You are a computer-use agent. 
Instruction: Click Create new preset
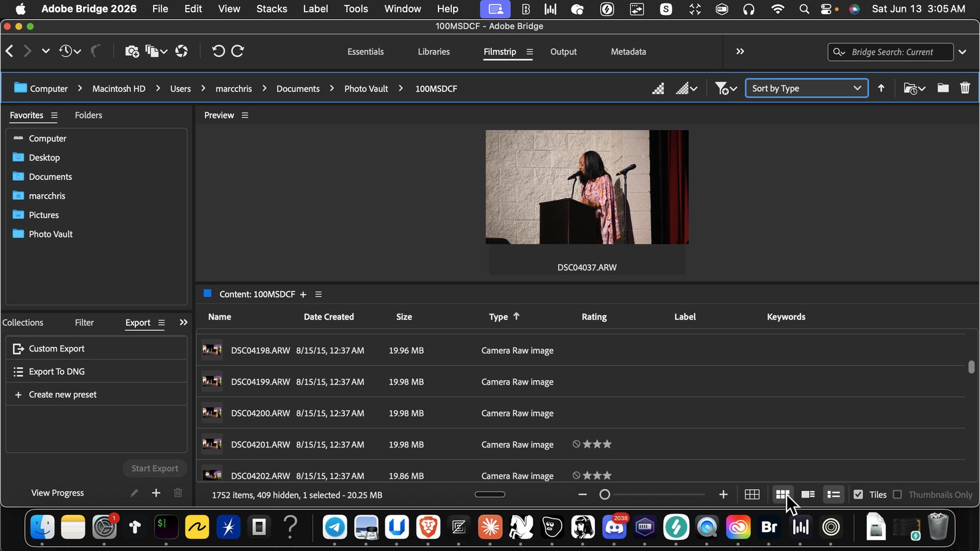[x=96, y=395]
